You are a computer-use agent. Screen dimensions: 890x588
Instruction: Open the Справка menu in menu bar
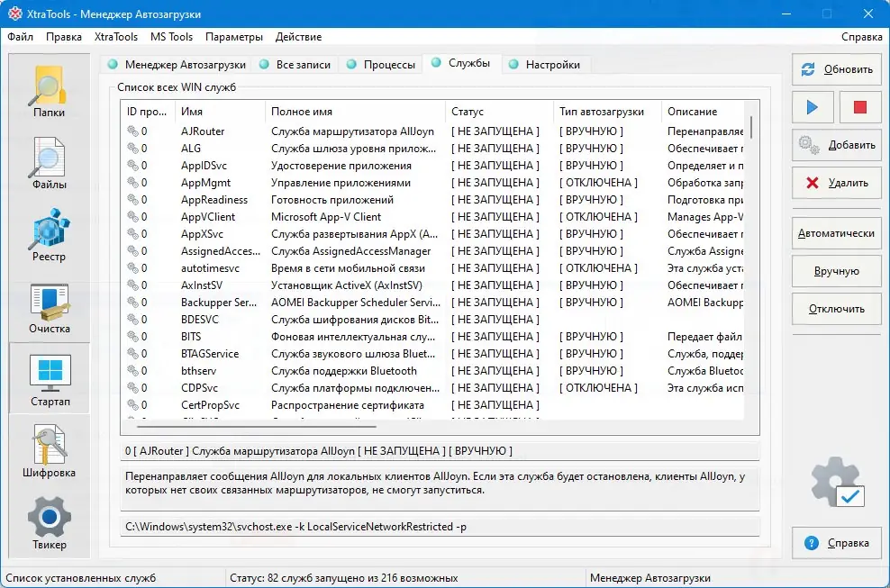pos(861,37)
